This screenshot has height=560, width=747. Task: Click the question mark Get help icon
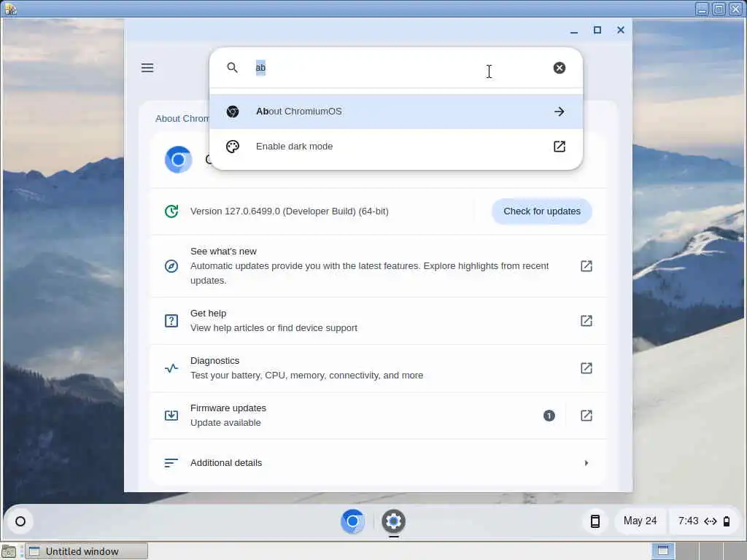pyautogui.click(x=171, y=321)
